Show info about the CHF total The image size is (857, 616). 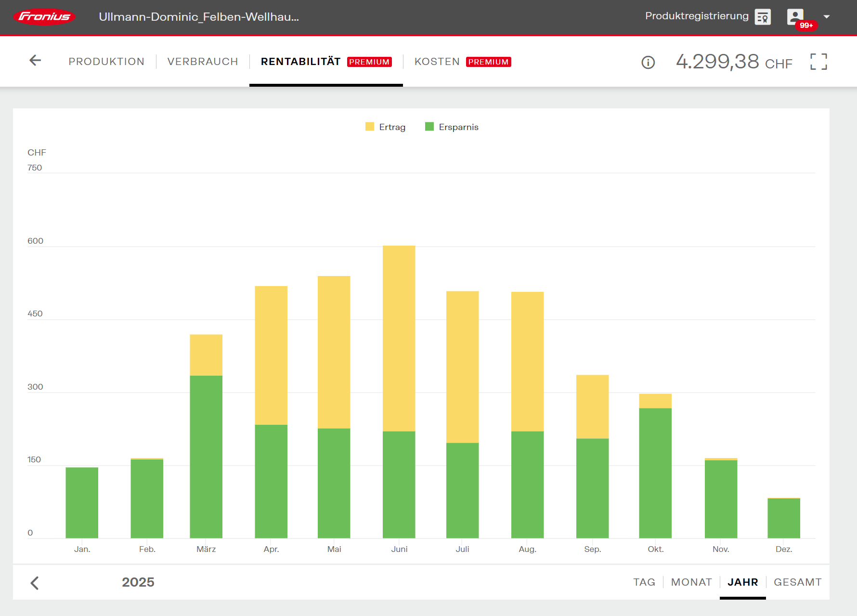pyautogui.click(x=648, y=63)
